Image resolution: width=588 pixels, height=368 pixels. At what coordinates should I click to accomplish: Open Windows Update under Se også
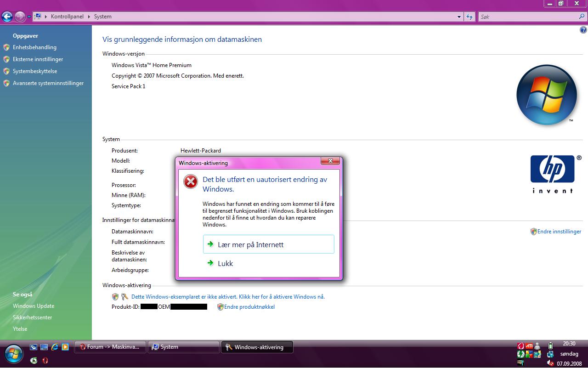coord(34,306)
